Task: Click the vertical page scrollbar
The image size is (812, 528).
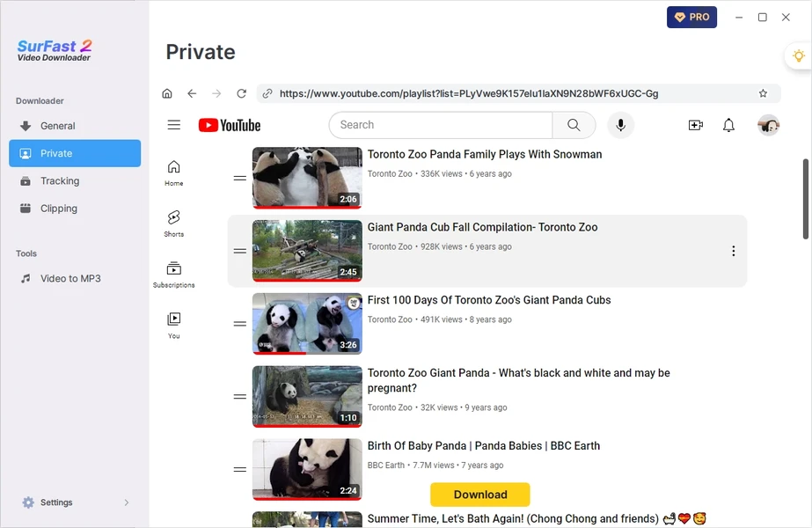Action: pos(806,199)
